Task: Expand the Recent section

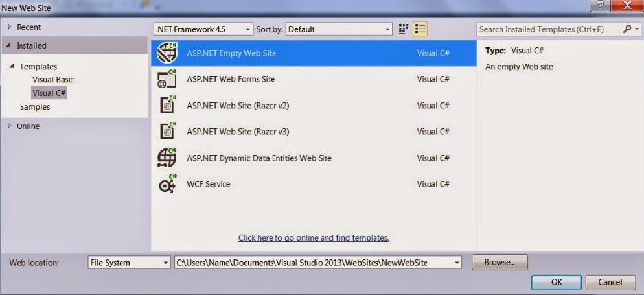Action: (x=10, y=27)
